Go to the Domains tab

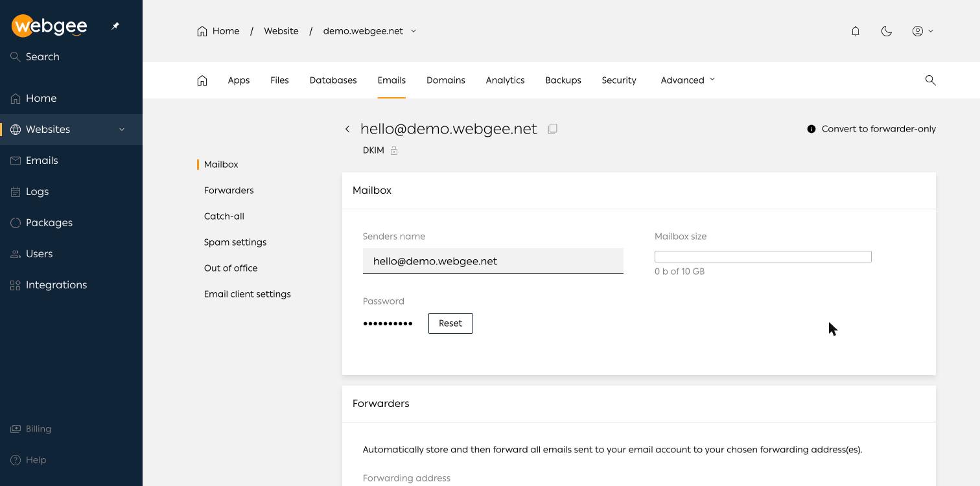pyautogui.click(x=446, y=80)
